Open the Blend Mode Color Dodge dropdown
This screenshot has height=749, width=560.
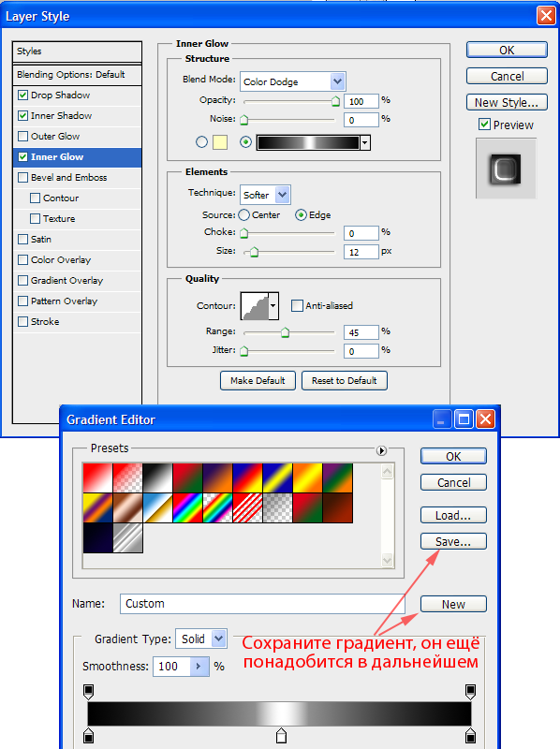click(293, 81)
